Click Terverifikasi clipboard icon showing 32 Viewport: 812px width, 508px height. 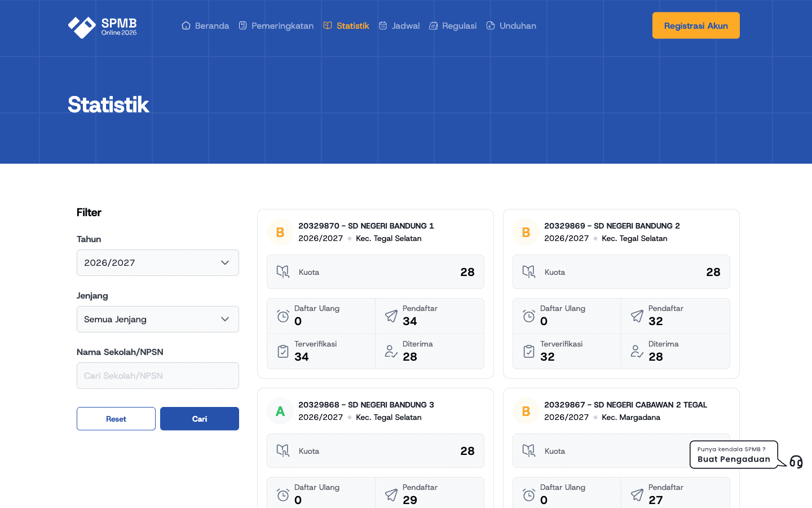(x=529, y=352)
